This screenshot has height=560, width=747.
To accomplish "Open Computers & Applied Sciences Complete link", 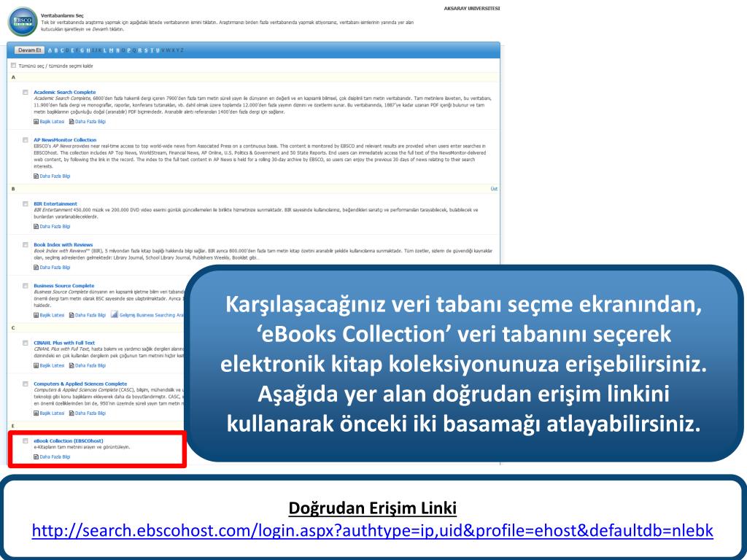I will point(80,384).
